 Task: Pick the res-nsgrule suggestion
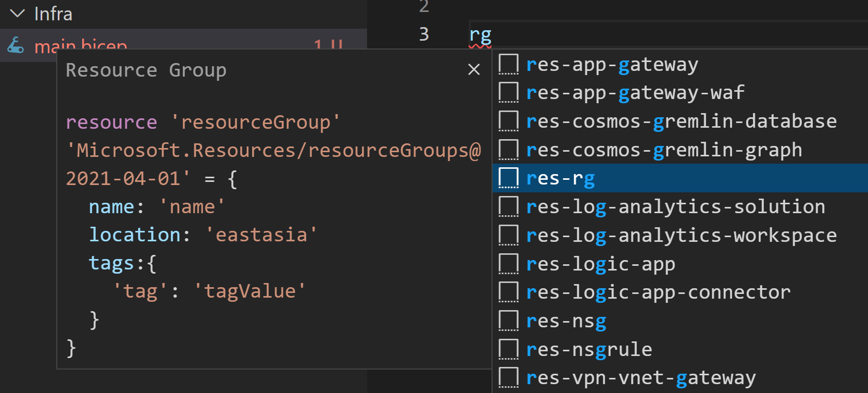589,349
